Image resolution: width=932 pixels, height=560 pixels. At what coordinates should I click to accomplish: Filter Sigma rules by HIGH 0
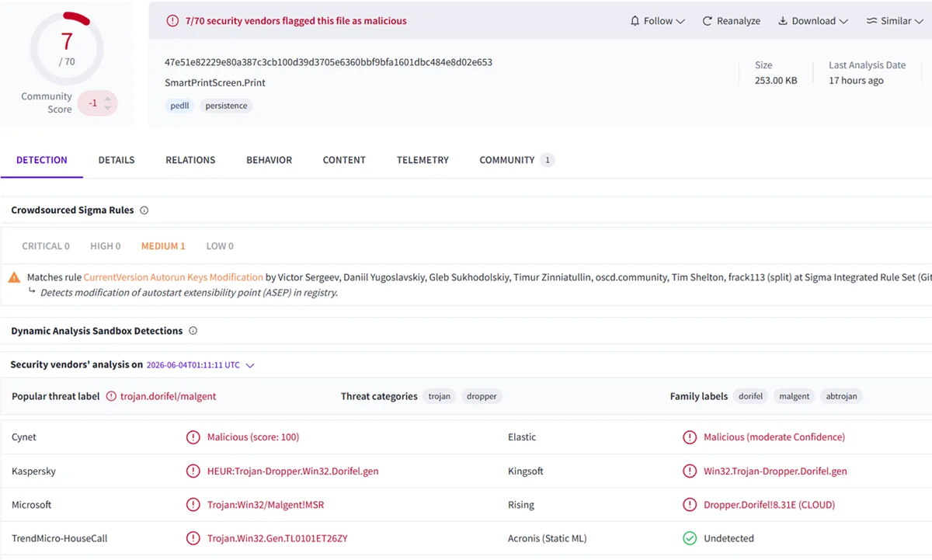(106, 246)
